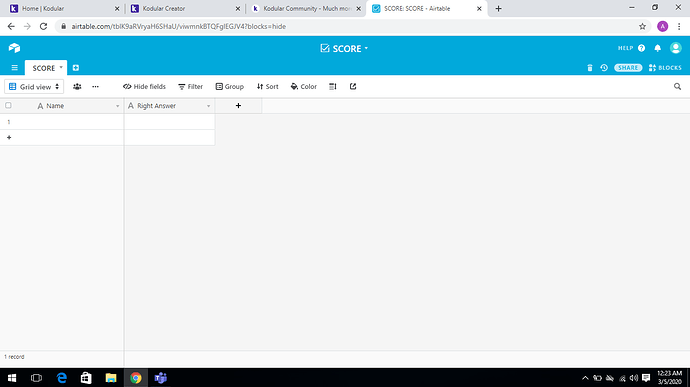Open the view options ellipsis menu
690x387 pixels.
coord(95,87)
